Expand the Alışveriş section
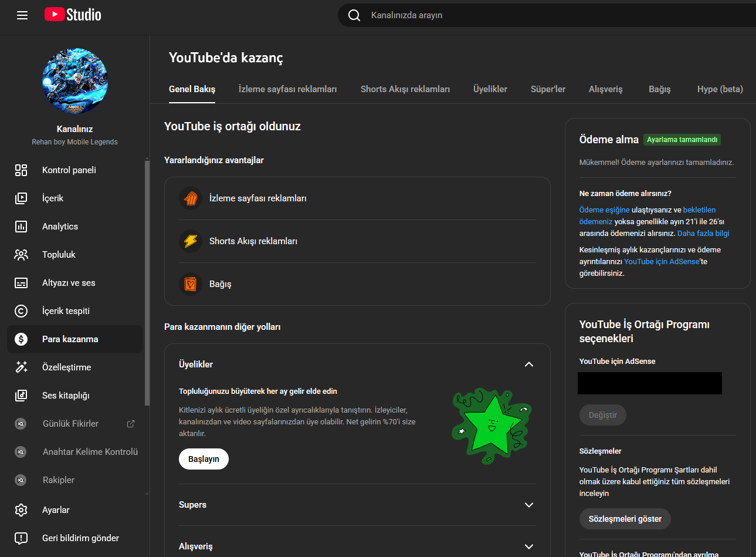The height and width of the screenshot is (557, 756). 357,546
